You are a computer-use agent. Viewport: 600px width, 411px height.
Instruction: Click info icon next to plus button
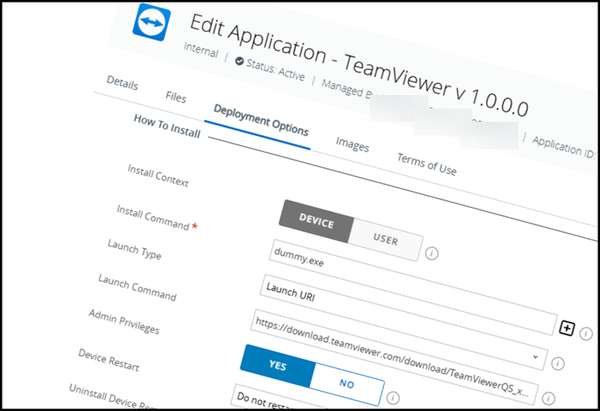click(586, 333)
